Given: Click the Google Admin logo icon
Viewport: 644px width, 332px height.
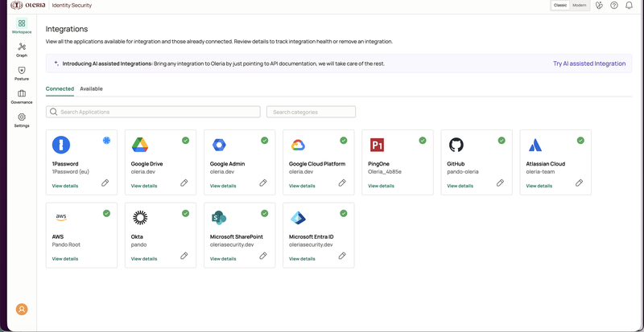Looking at the screenshot, I should coord(219,145).
